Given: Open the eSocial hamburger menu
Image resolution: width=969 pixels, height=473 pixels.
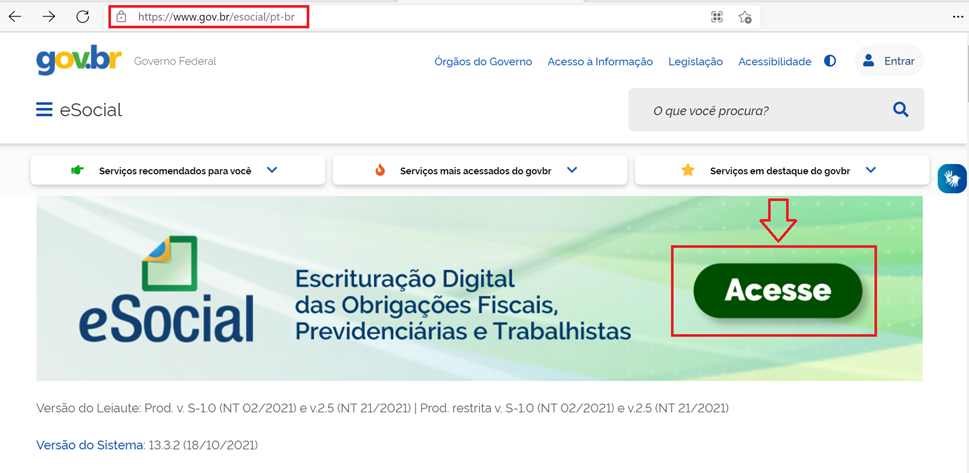Looking at the screenshot, I should click(x=44, y=109).
